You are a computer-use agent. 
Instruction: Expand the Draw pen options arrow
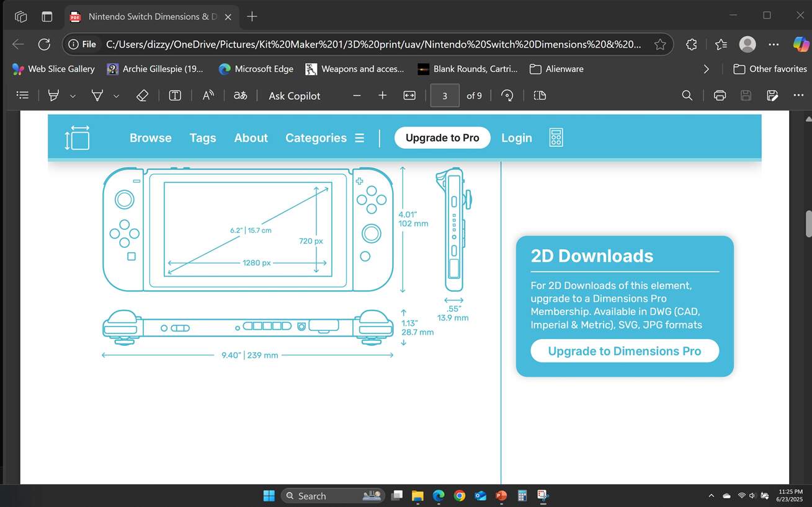coord(116,96)
